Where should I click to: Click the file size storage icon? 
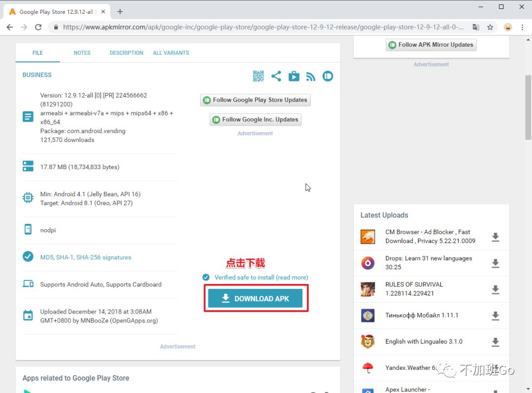28,166
